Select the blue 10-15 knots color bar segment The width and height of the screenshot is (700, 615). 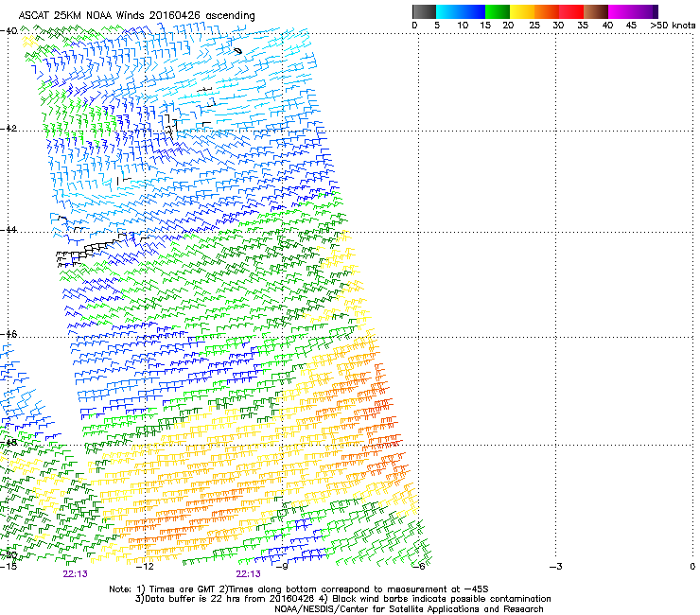coord(473,11)
